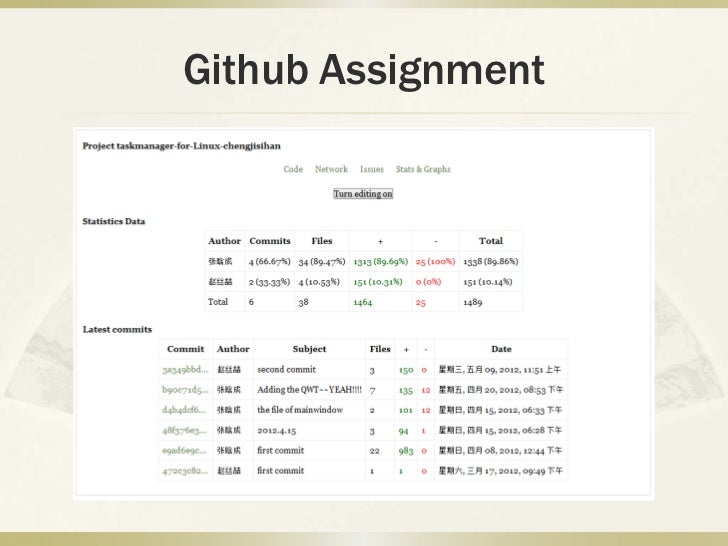Click the Files header in statistics table
The height and width of the screenshot is (546, 728).
pos(322,241)
